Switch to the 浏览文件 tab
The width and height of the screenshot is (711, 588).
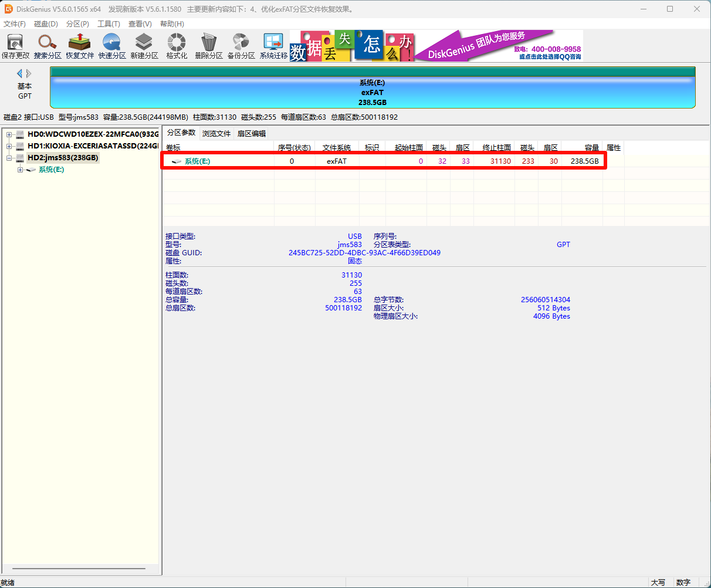[x=216, y=134]
